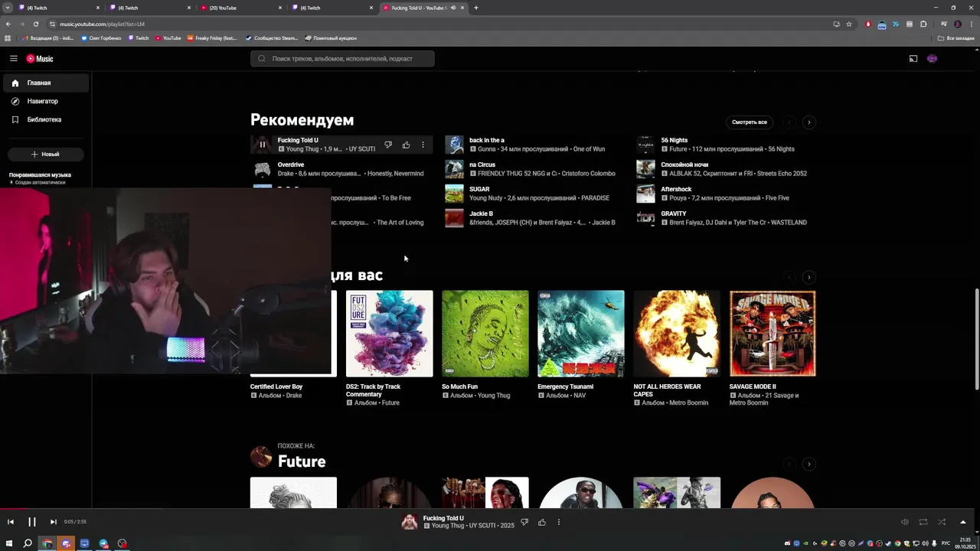
Task: Expand the player page arrow
Action: [x=962, y=522]
